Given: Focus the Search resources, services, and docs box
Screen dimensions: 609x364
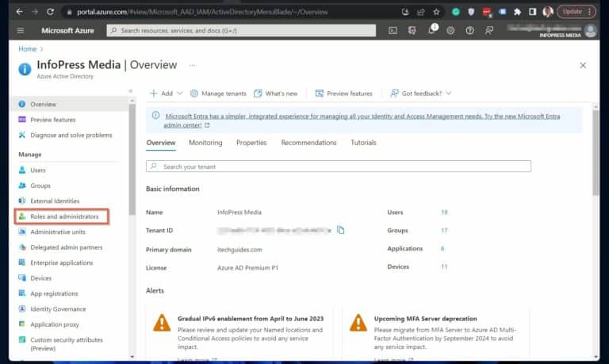Looking at the screenshot, I should point(241,30).
